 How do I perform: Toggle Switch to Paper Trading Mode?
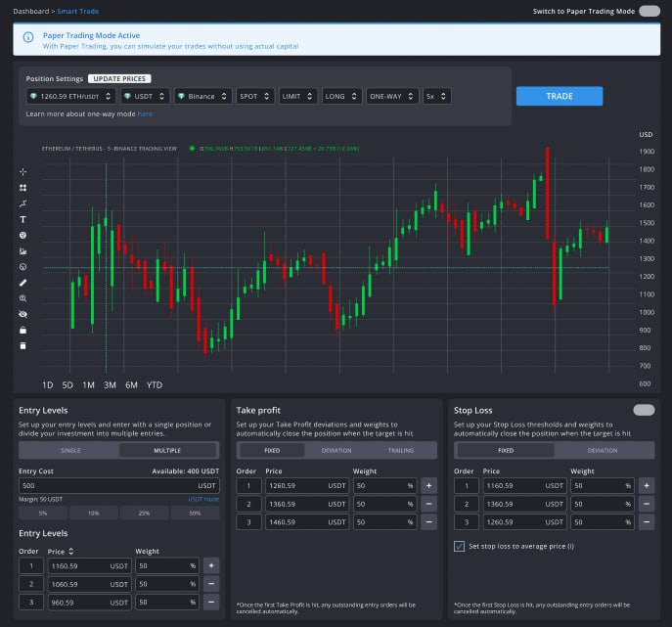coord(650,11)
